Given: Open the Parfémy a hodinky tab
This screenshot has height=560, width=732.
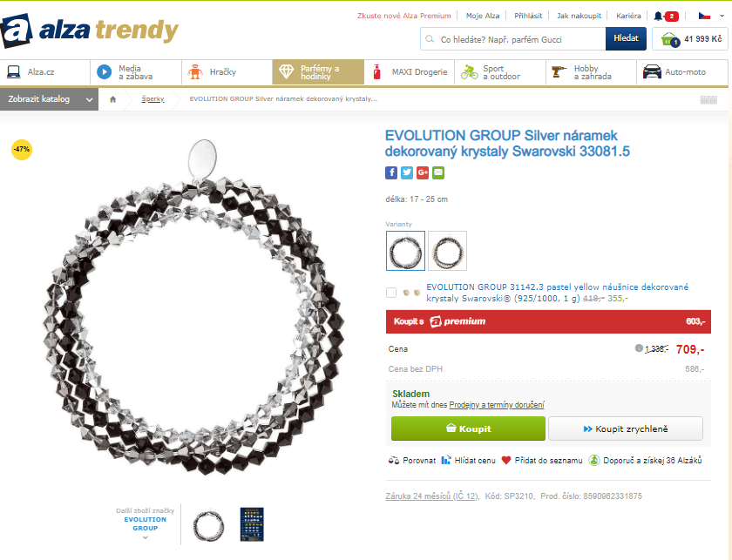Looking at the screenshot, I should click(x=318, y=72).
